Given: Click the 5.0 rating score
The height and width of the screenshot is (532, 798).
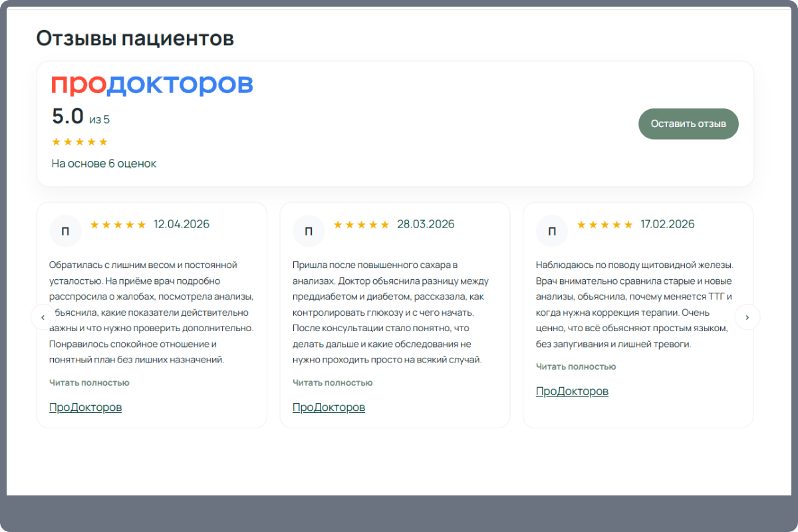Looking at the screenshot, I should (68, 116).
